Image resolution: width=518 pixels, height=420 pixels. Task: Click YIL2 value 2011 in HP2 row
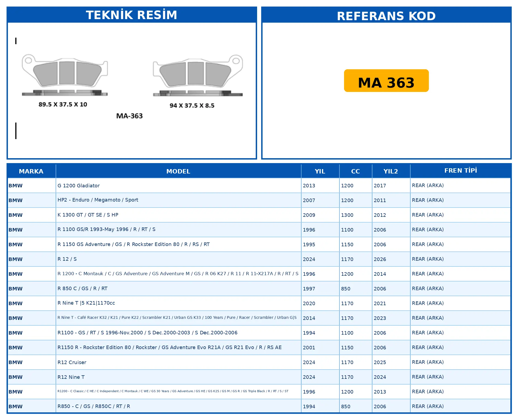click(380, 200)
